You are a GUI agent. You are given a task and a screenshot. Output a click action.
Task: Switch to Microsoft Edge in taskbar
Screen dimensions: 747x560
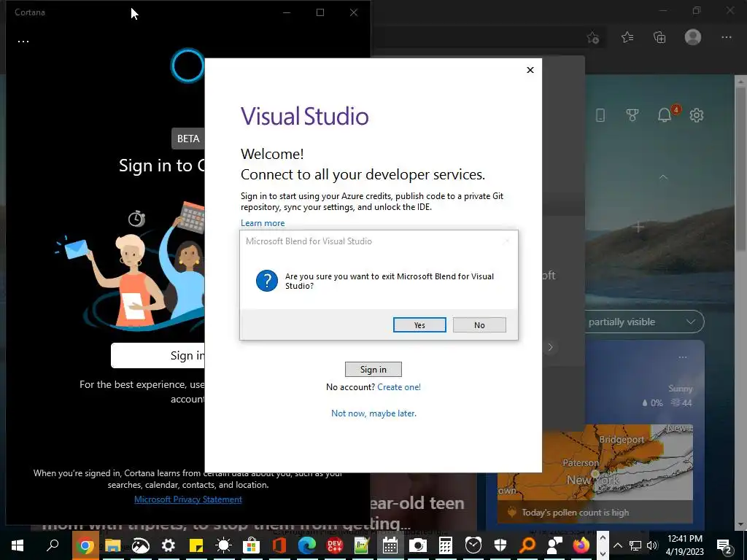pyautogui.click(x=307, y=545)
